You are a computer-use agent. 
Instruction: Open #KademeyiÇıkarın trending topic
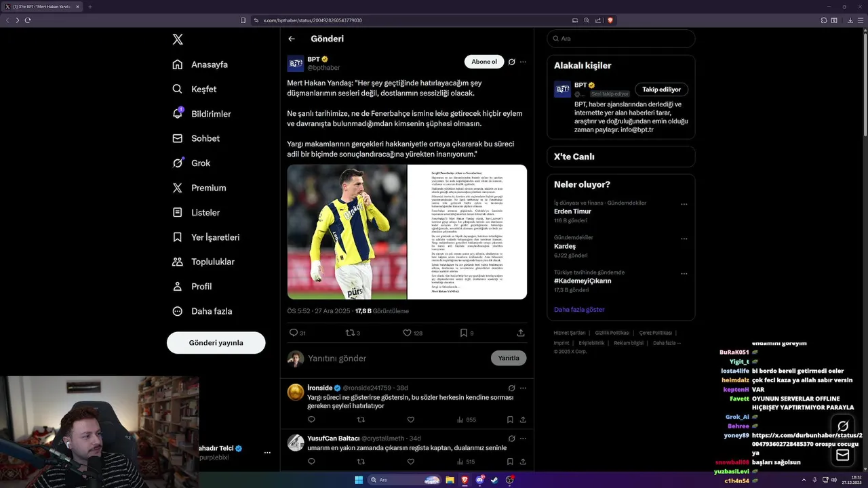tap(583, 281)
